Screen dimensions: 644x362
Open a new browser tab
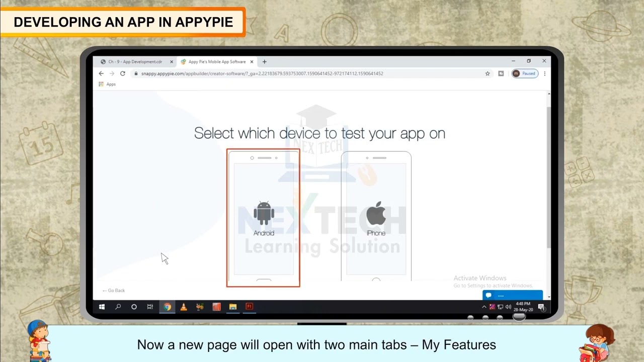(x=264, y=62)
